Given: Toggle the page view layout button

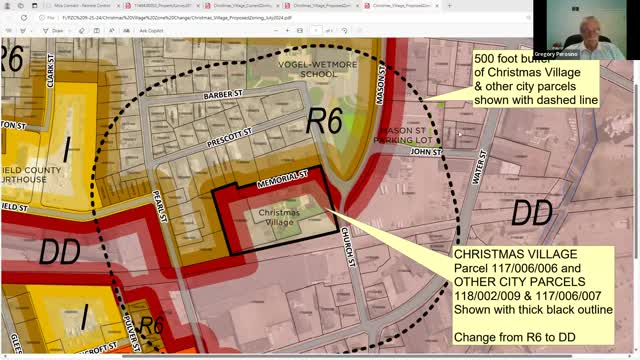Looking at the screenshot, I should [x=97, y=31].
